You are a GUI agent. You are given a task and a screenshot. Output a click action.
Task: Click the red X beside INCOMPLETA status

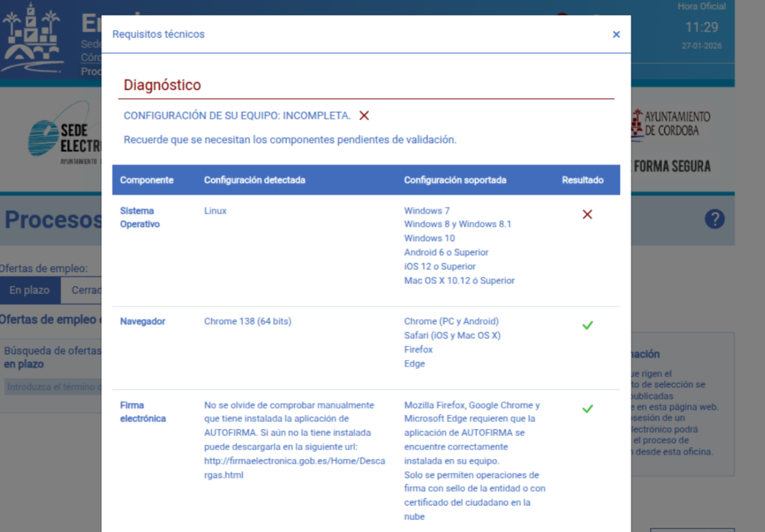(x=364, y=116)
